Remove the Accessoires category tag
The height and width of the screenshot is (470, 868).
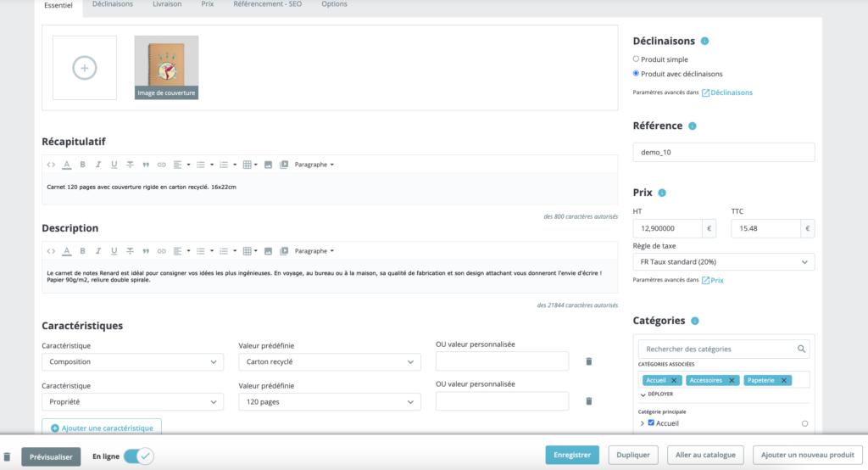[x=731, y=380]
